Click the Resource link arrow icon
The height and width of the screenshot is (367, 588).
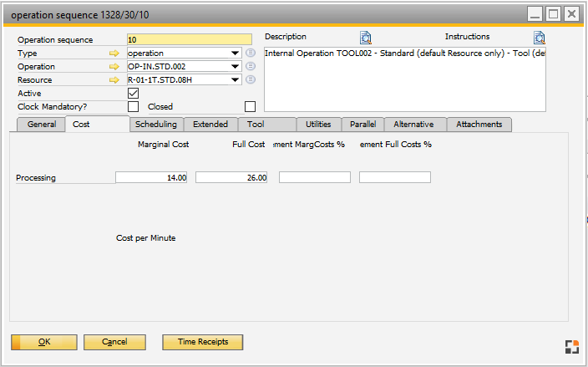click(x=114, y=80)
